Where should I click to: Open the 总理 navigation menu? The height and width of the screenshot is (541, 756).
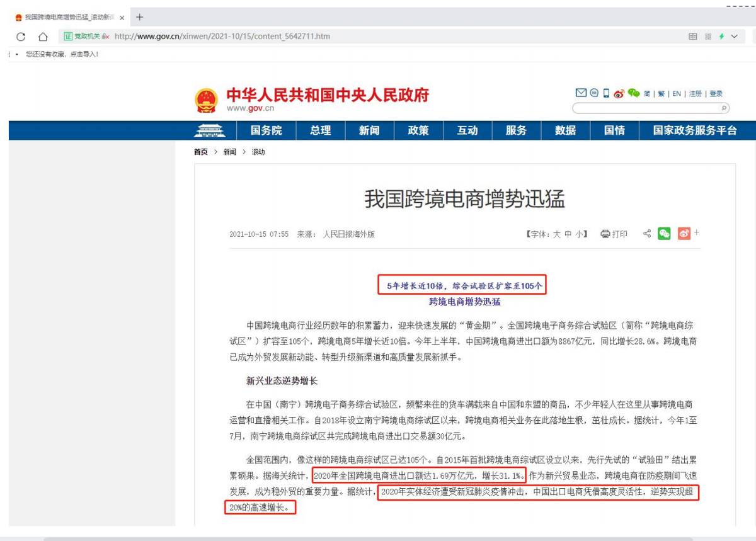pyautogui.click(x=321, y=130)
